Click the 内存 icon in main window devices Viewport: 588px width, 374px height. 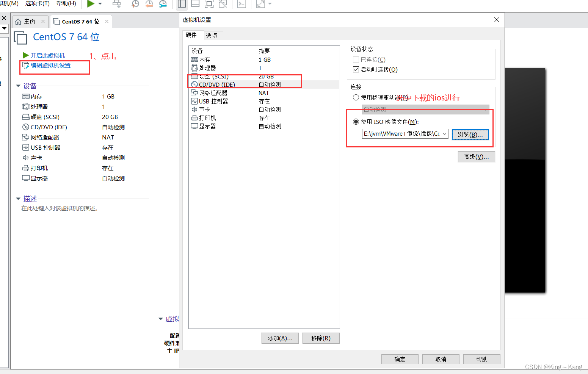coord(26,97)
